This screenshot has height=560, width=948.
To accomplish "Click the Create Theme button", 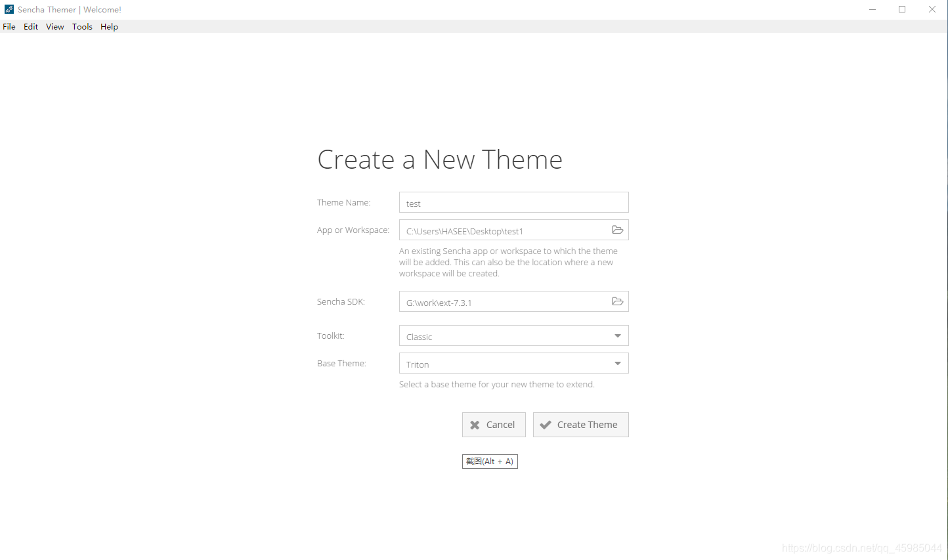I will (x=581, y=425).
